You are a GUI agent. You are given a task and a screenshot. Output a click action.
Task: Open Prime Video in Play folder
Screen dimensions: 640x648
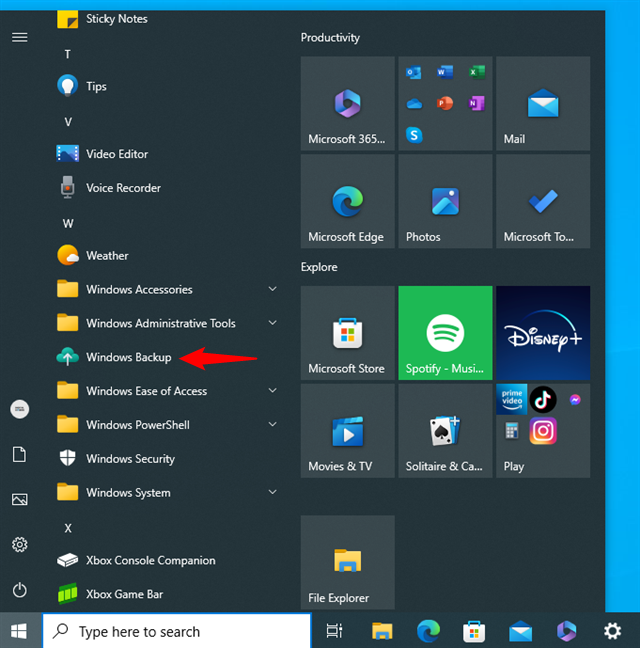(512, 399)
